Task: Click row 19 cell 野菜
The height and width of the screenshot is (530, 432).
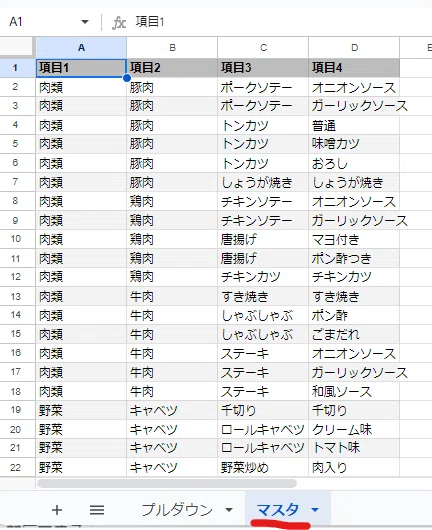Action: (x=81, y=410)
